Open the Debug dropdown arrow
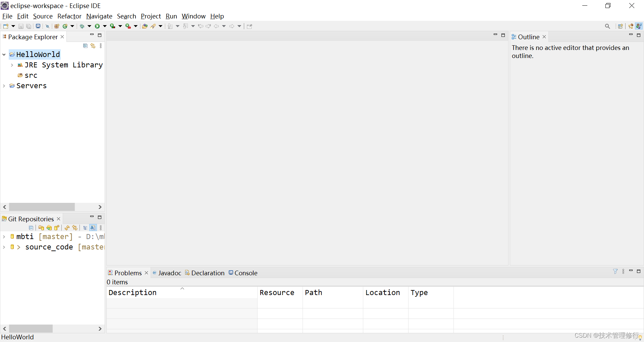The height and width of the screenshot is (342, 644). point(89,26)
